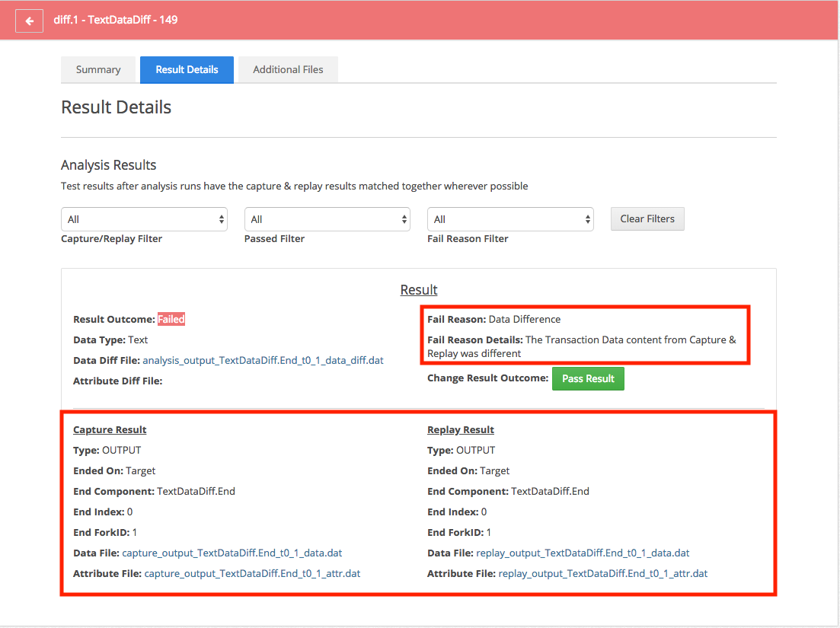Viewport: 840px width, 628px height.
Task: Click Ended On: Target under Capture Result
Action: click(x=114, y=471)
